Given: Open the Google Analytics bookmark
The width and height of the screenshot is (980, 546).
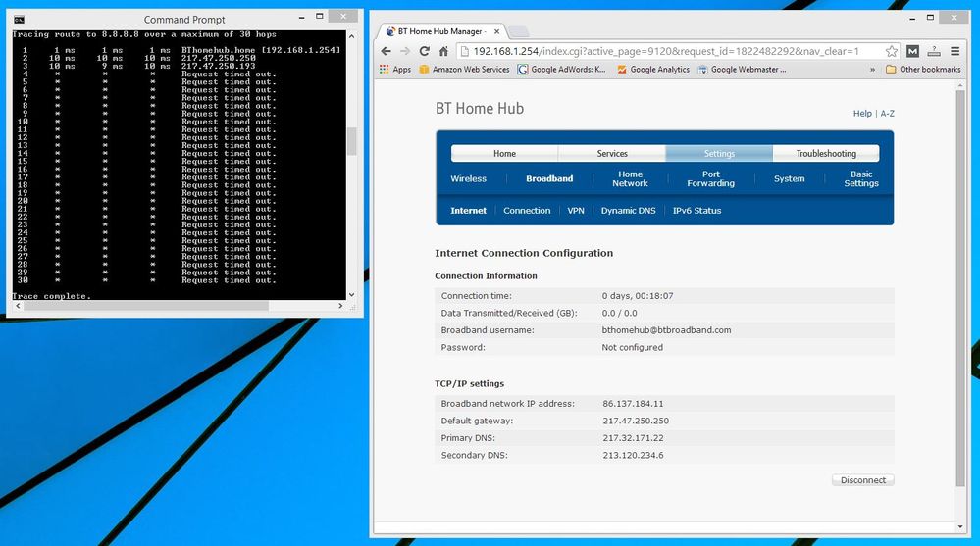Looking at the screenshot, I should point(653,70).
